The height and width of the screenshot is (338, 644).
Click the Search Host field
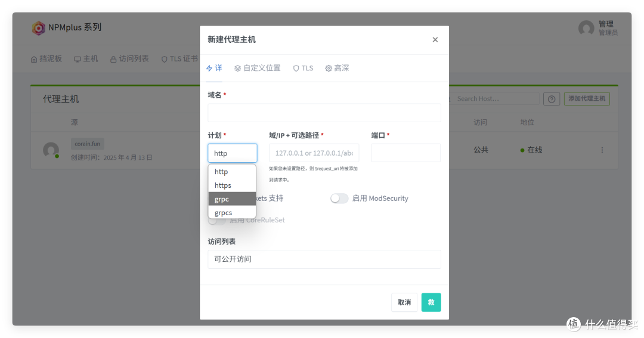[494, 98]
